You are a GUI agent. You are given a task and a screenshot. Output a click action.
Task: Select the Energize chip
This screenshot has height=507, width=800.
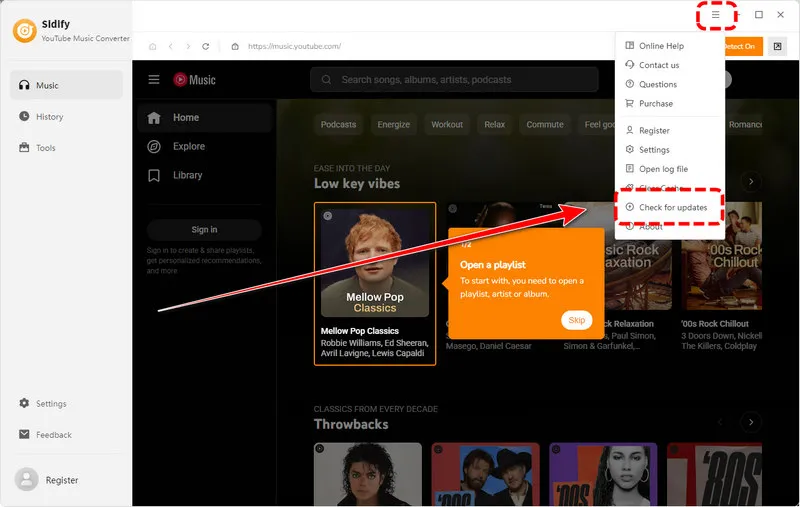pos(393,124)
